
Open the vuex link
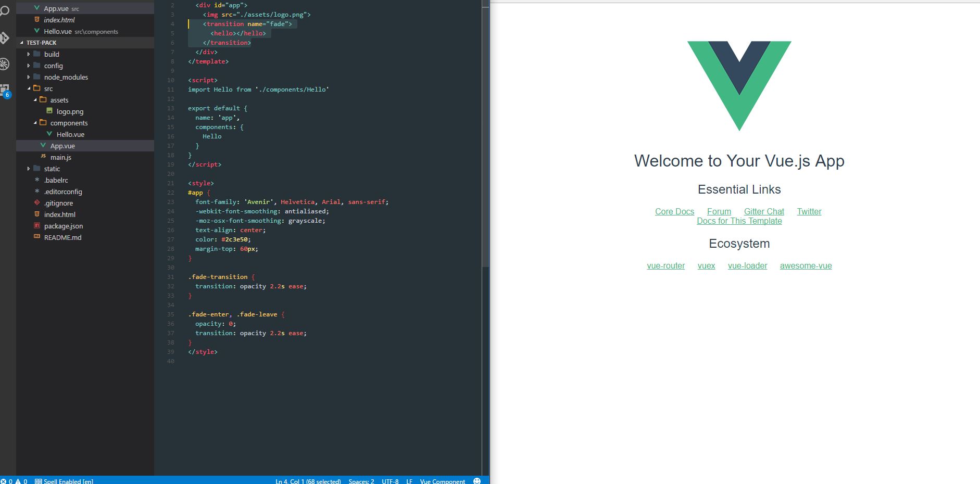706,265
